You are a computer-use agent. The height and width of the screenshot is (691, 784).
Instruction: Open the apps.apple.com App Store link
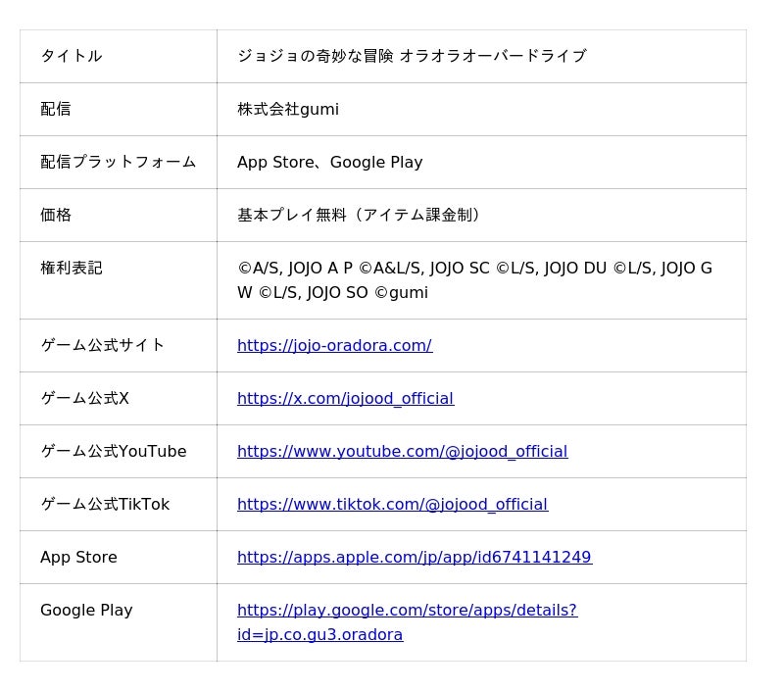click(414, 557)
